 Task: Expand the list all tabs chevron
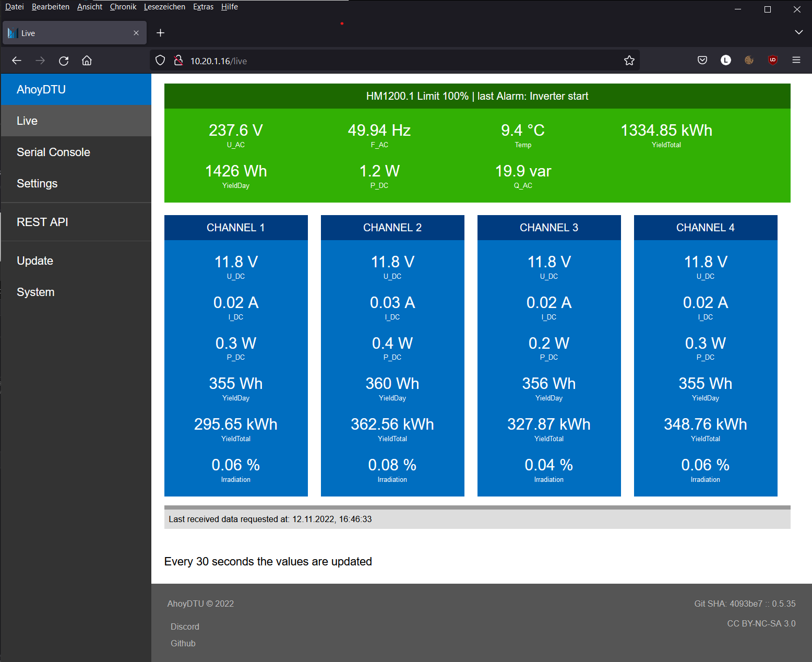point(798,32)
